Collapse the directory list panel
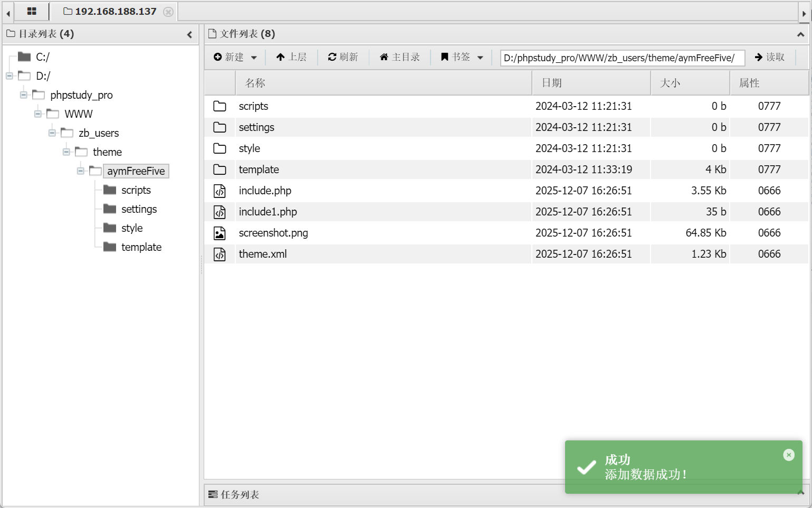Screen dimensions: 812x508 (x=189, y=34)
